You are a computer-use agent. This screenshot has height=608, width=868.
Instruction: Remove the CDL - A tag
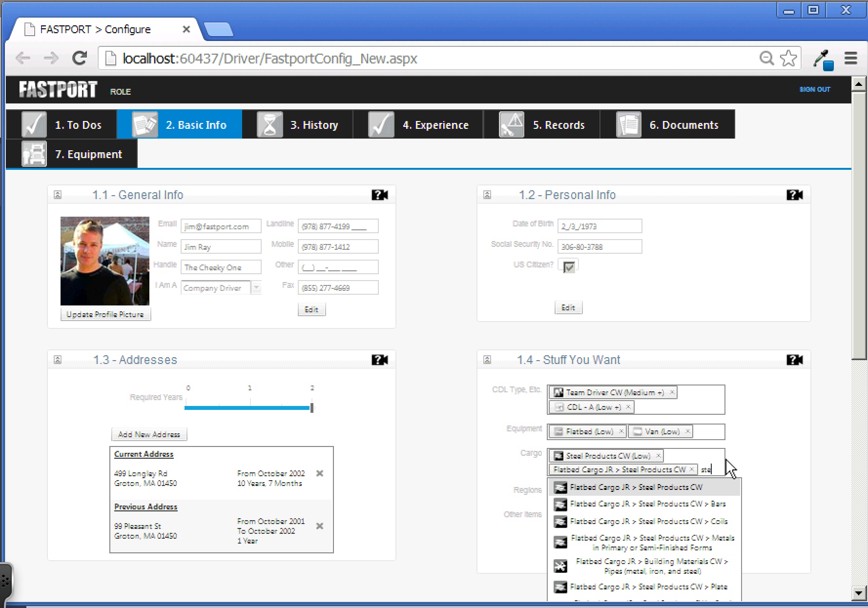click(x=628, y=407)
